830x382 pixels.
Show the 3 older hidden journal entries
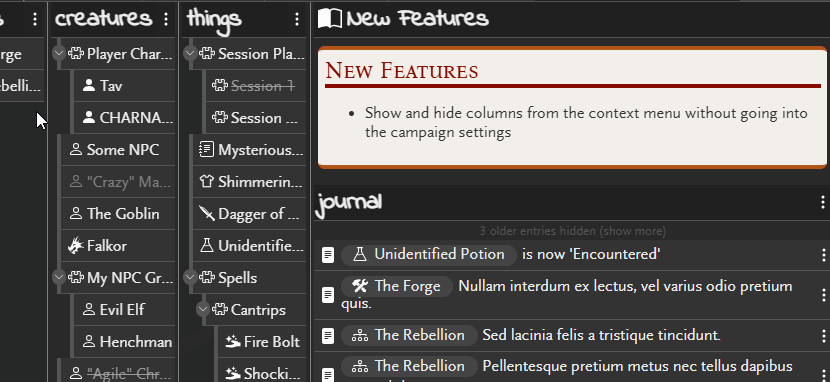(x=573, y=231)
